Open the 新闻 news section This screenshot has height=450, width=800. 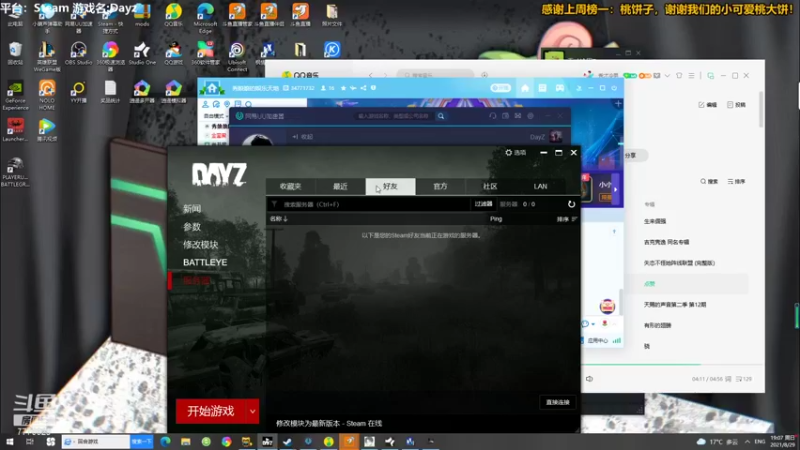point(192,209)
